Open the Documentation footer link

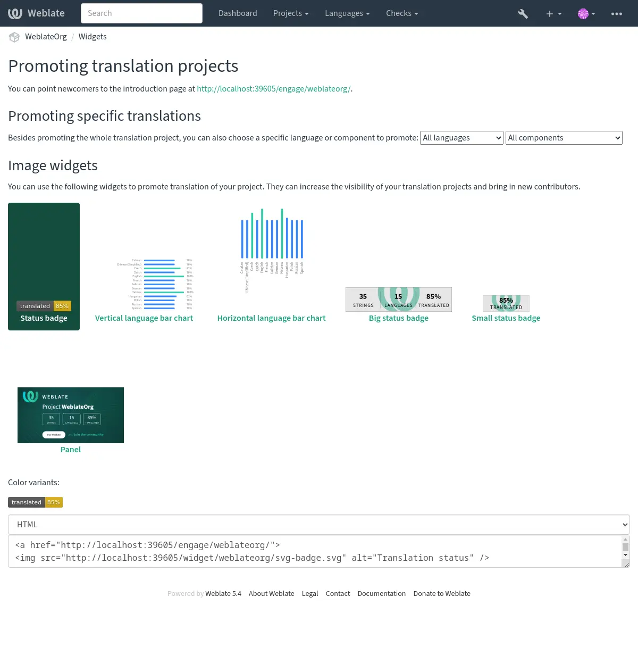pyautogui.click(x=382, y=594)
